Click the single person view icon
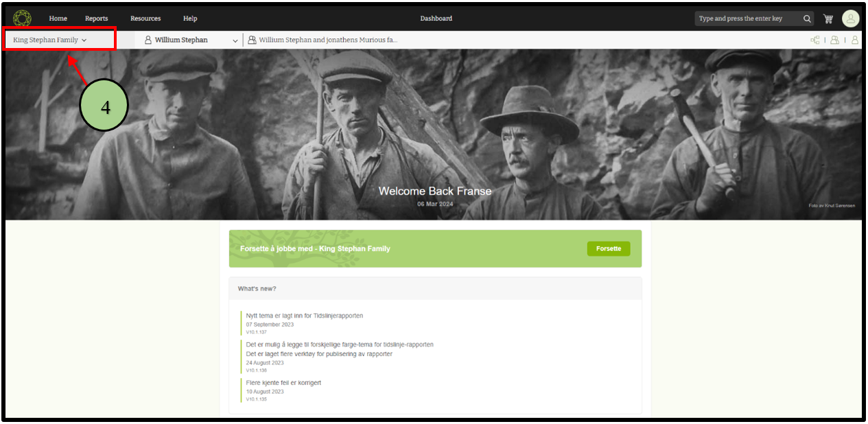Viewport: 868px width, 424px height. (x=855, y=40)
